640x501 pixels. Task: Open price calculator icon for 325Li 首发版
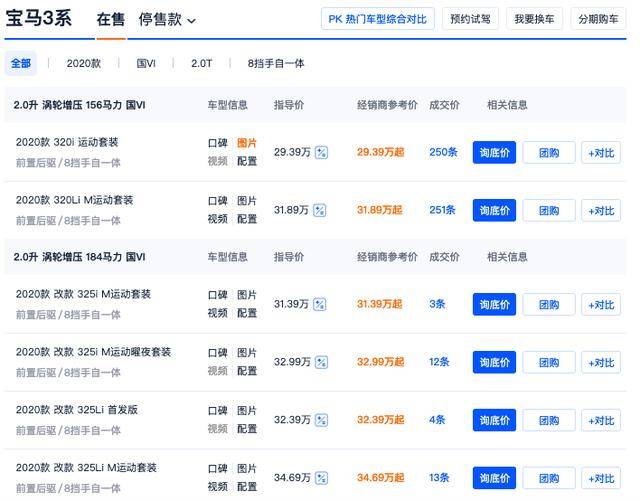coord(321,420)
